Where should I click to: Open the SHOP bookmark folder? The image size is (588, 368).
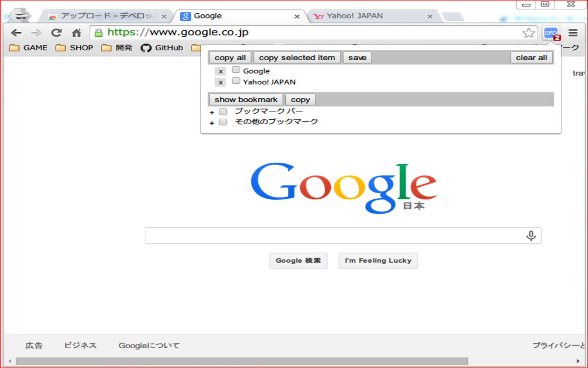(74, 48)
